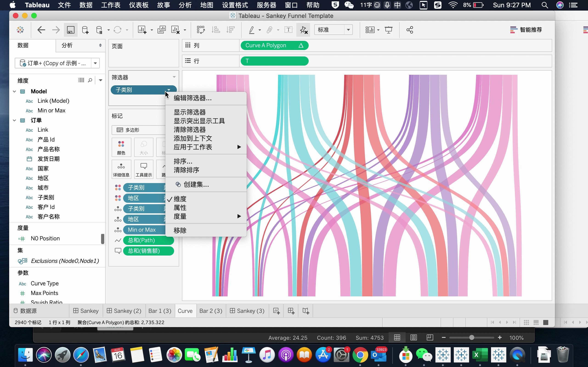Check 度量 option in context menu
The image size is (588, 367).
pyautogui.click(x=179, y=216)
